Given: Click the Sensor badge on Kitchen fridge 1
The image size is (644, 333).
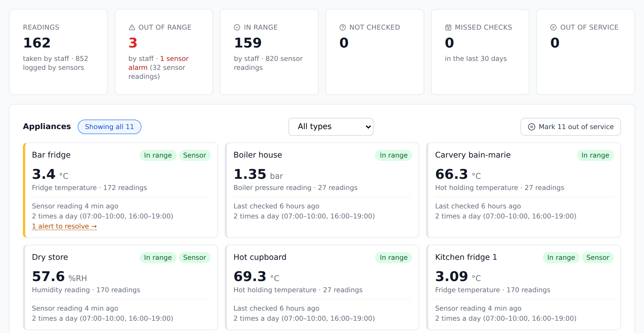Looking at the screenshot, I should click(598, 258).
